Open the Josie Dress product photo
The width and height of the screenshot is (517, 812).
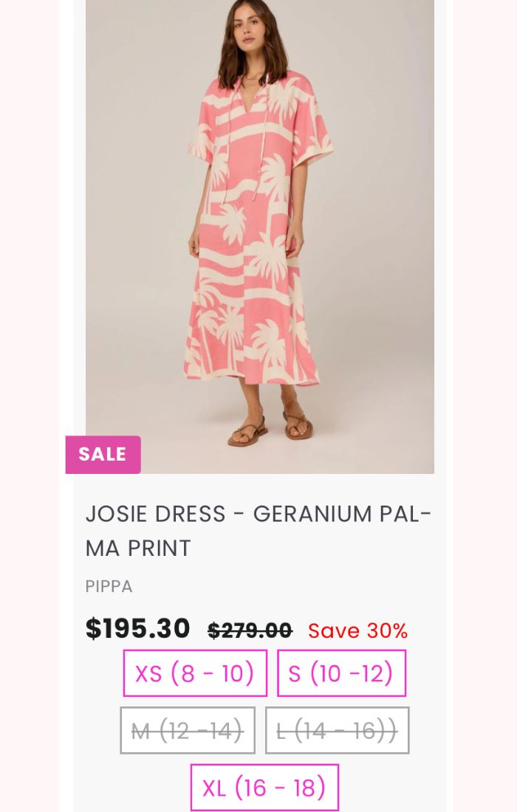pyautogui.click(x=259, y=237)
